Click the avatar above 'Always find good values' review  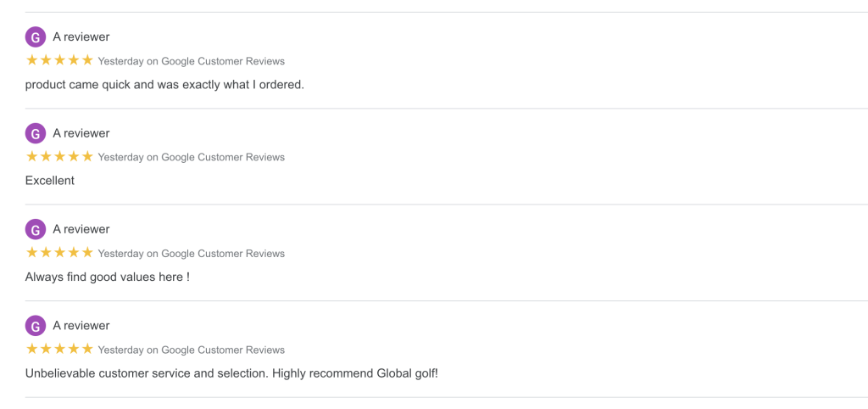(36, 229)
